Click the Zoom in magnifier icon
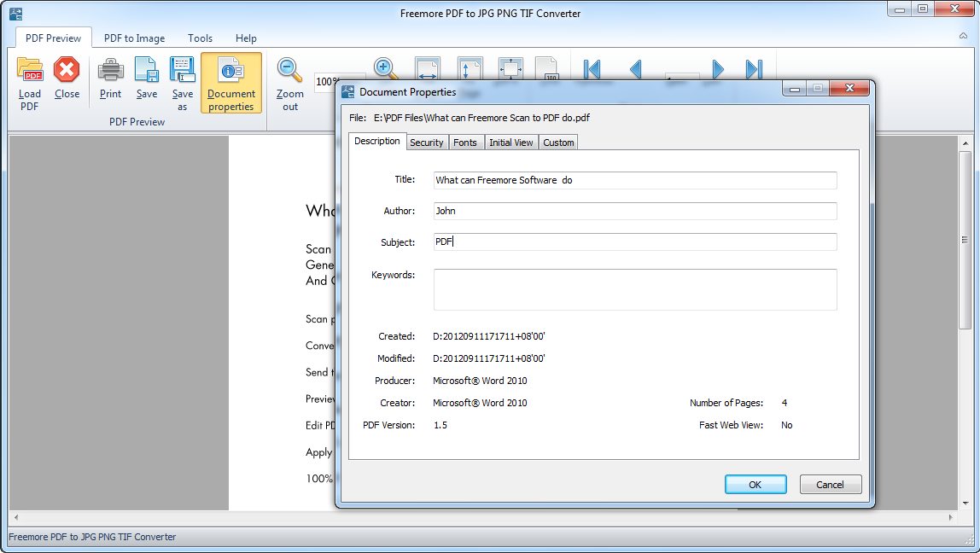 (386, 69)
